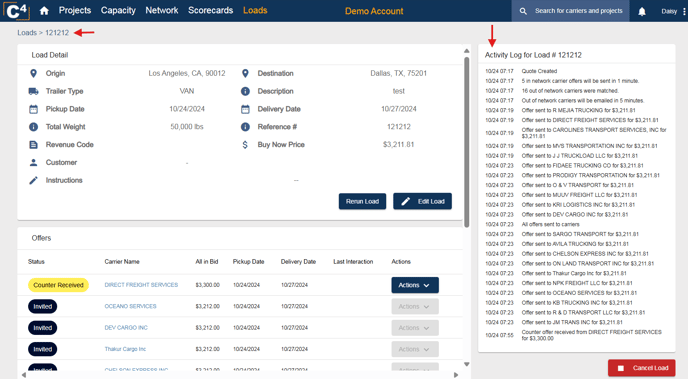Open the Loads menu

[x=255, y=11]
